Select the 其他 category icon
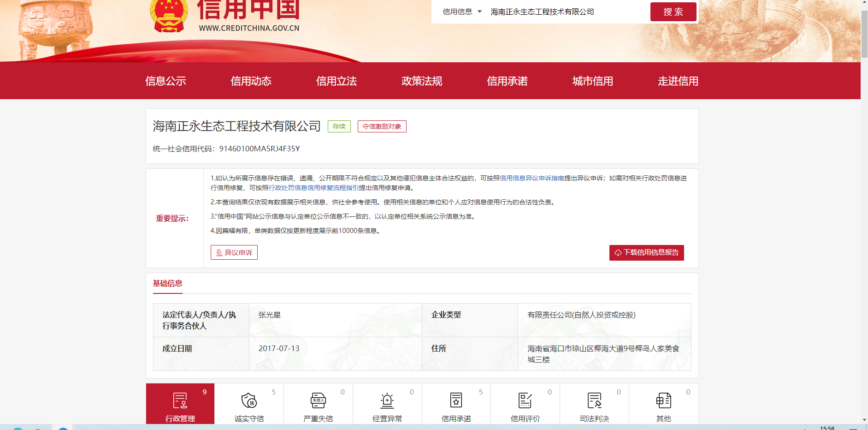Image resolution: width=868 pixels, height=430 pixels. point(663,400)
